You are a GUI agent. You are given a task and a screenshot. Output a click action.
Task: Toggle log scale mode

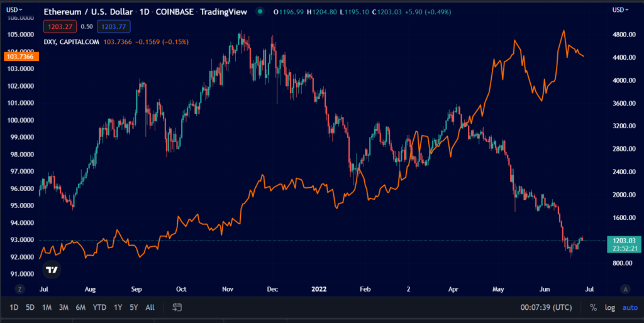(610, 307)
